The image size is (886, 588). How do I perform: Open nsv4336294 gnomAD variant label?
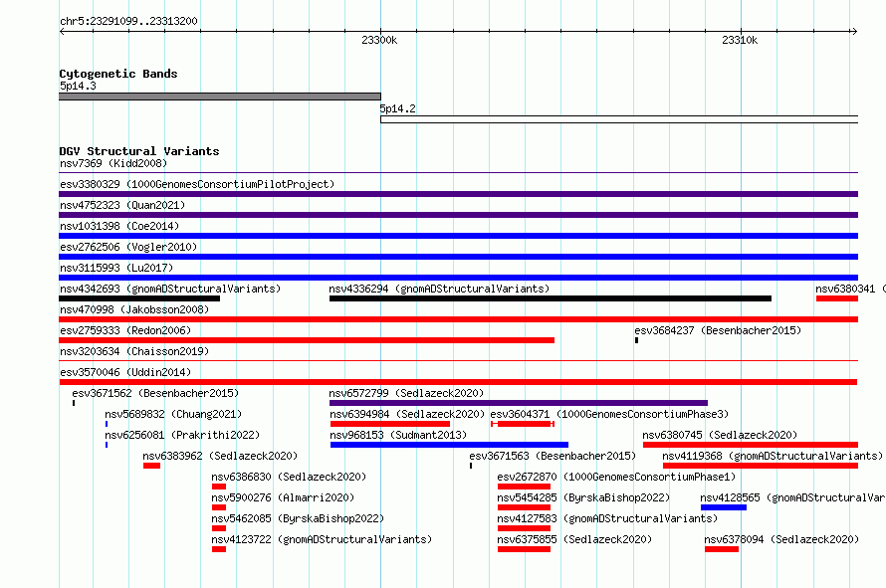point(439,290)
